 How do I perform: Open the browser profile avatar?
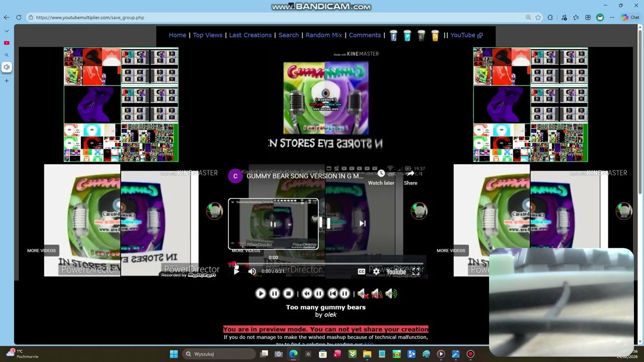click(x=600, y=18)
